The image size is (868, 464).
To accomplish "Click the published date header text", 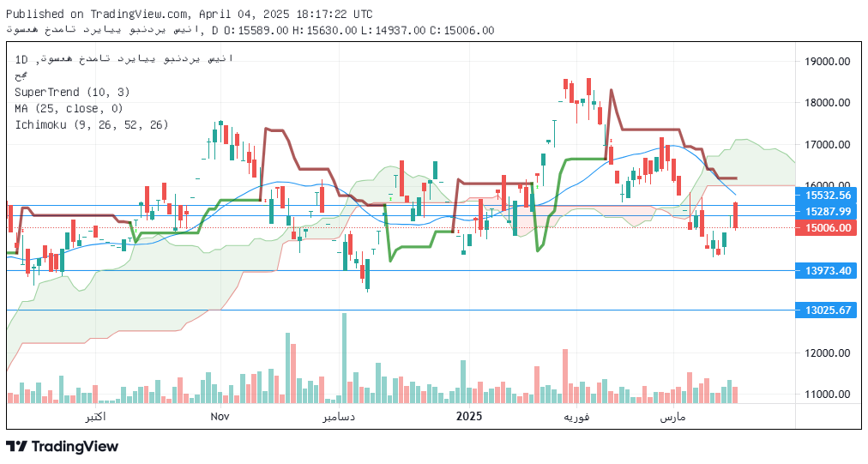I will [190, 14].
